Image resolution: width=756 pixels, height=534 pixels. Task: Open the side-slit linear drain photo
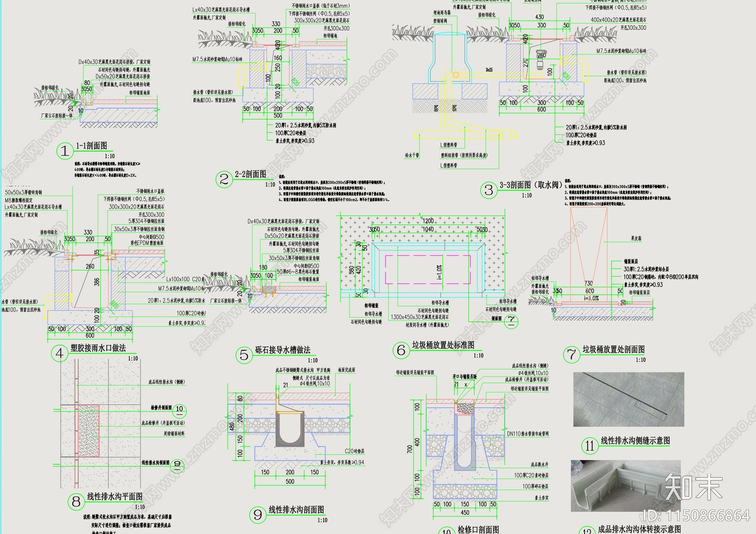[x=628, y=399]
